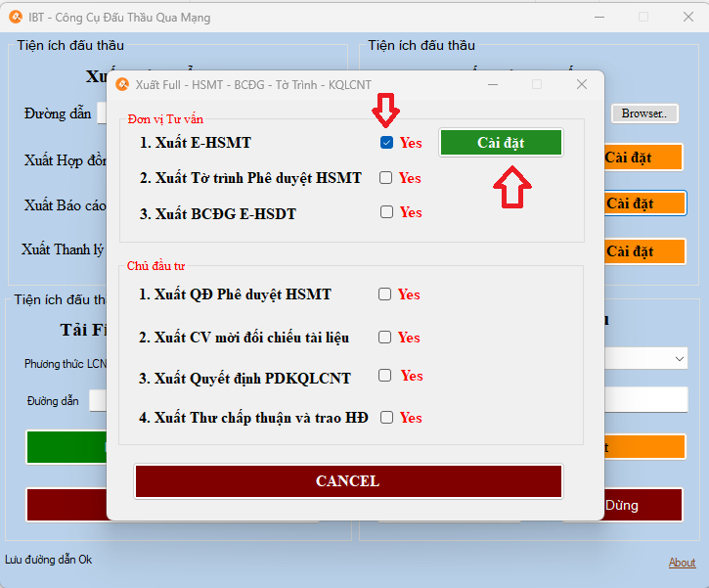The width and height of the screenshot is (709, 588).
Task: Uncheck the Xuất E-HSMT checkbox
Action: [386, 143]
